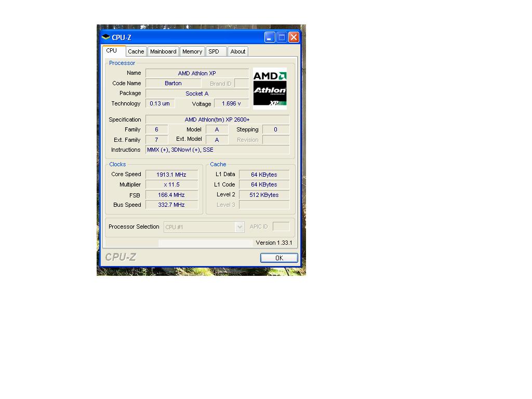Click the empty Brand ID field

coord(242,83)
